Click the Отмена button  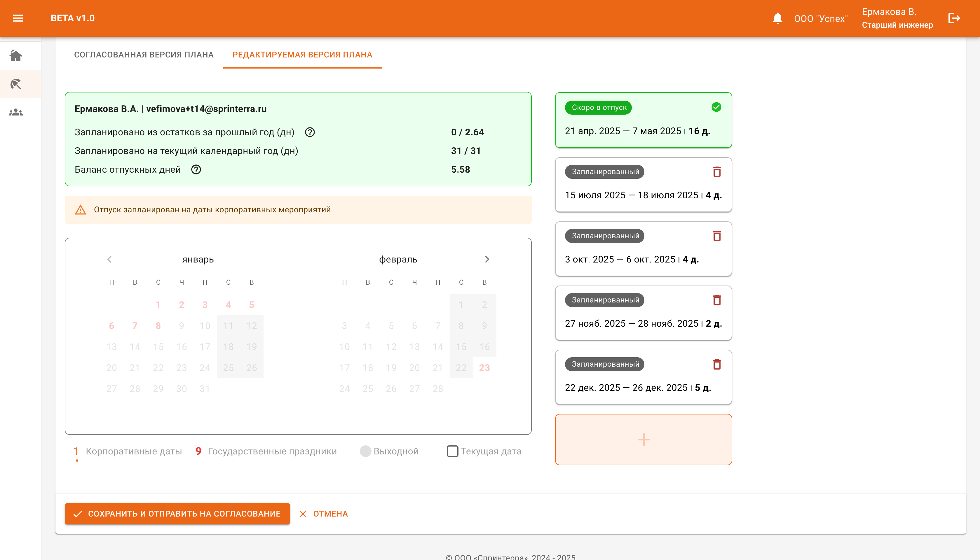point(324,513)
